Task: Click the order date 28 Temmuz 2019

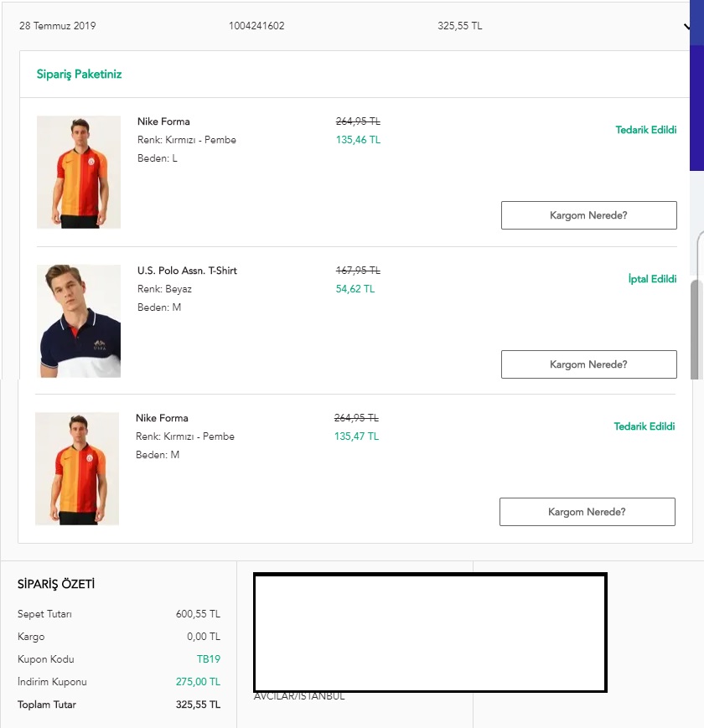Action: click(x=58, y=26)
